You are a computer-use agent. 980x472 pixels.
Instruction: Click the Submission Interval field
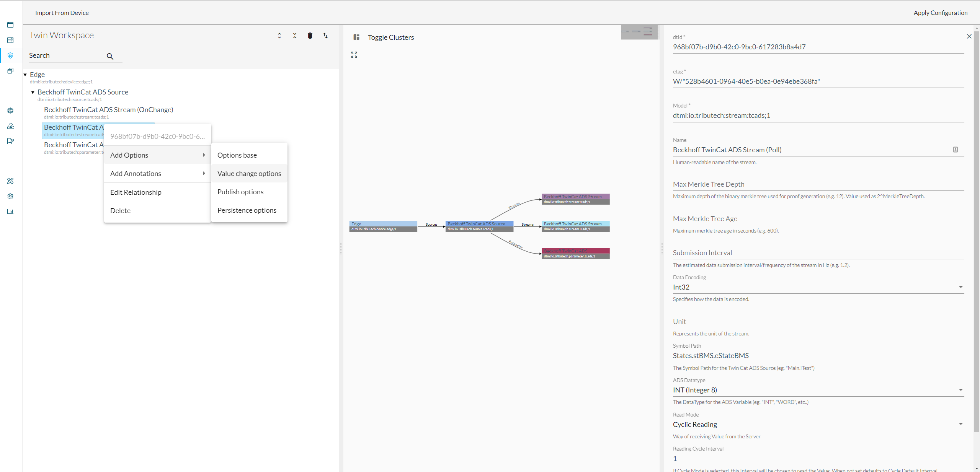coord(818,253)
